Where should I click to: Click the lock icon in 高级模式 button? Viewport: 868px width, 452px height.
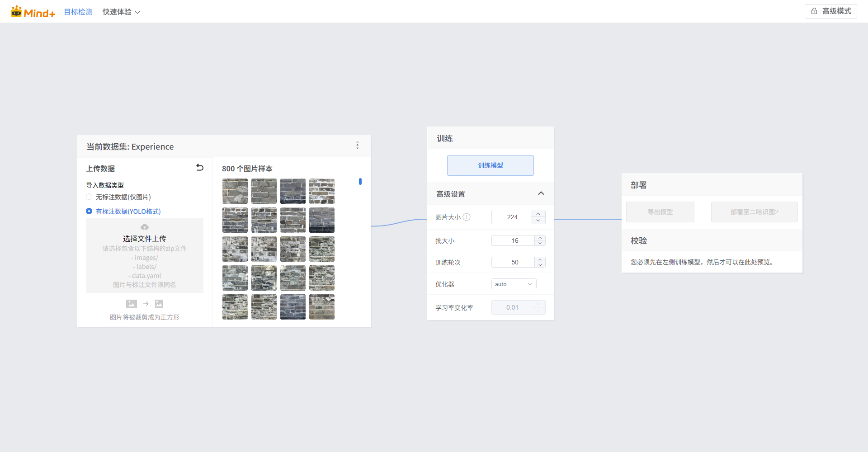point(814,11)
